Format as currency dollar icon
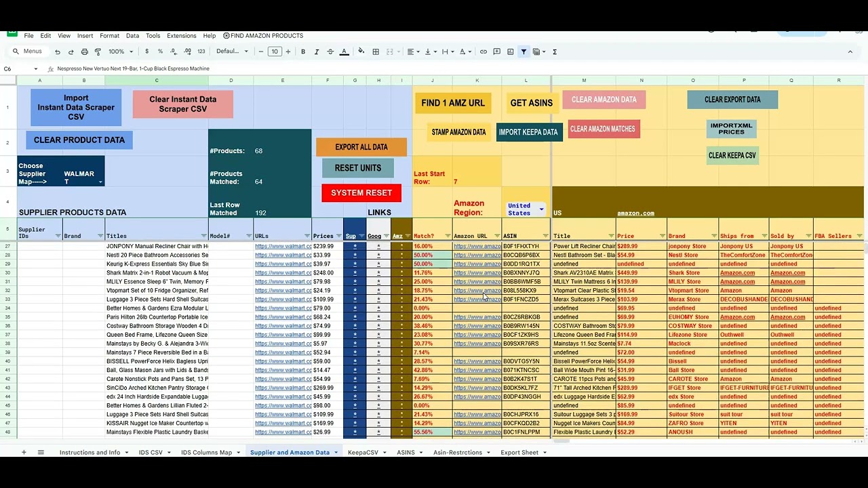Viewport: 868px width, 488px height. pyautogui.click(x=146, y=52)
